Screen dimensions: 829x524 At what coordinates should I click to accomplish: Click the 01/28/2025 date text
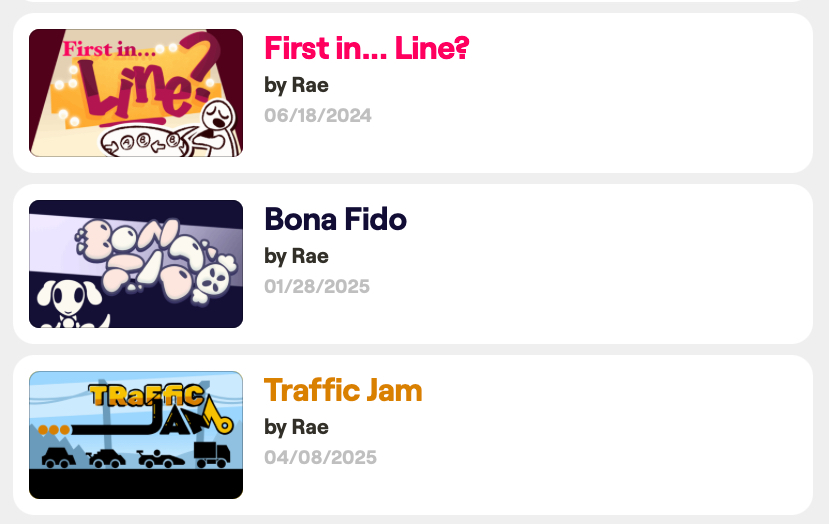click(317, 287)
